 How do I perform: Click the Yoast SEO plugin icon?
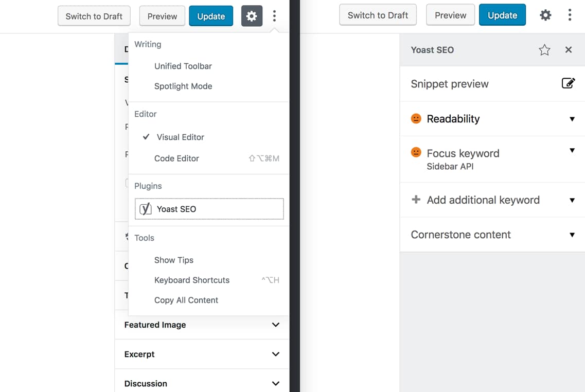(x=145, y=209)
